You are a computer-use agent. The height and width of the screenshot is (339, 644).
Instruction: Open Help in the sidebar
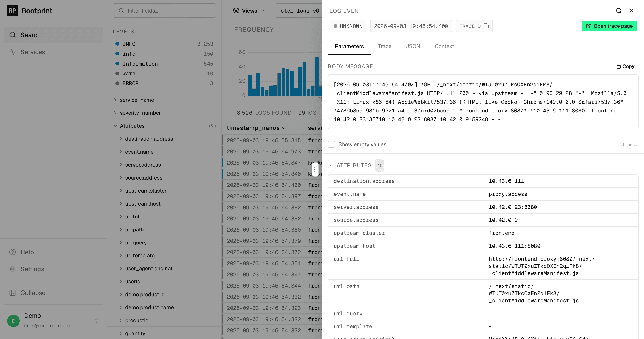(53, 252)
